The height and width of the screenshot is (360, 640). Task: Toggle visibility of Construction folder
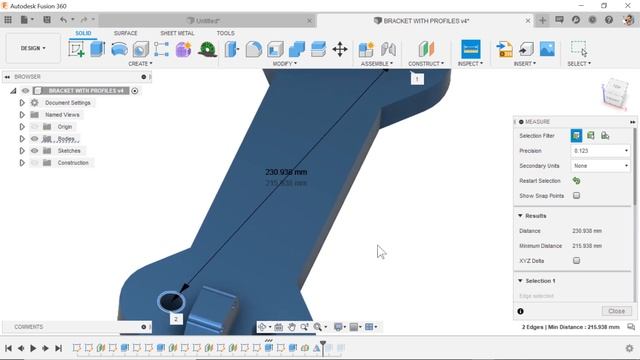pos(34,163)
